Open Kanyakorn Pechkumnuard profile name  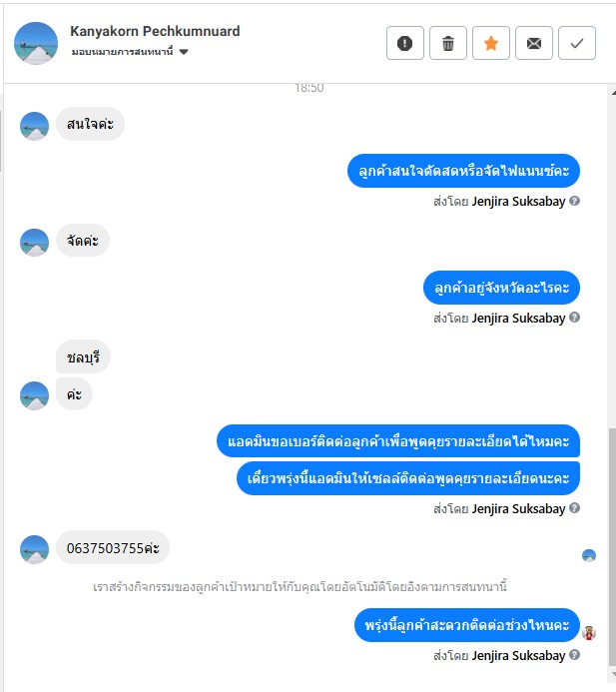155,31
